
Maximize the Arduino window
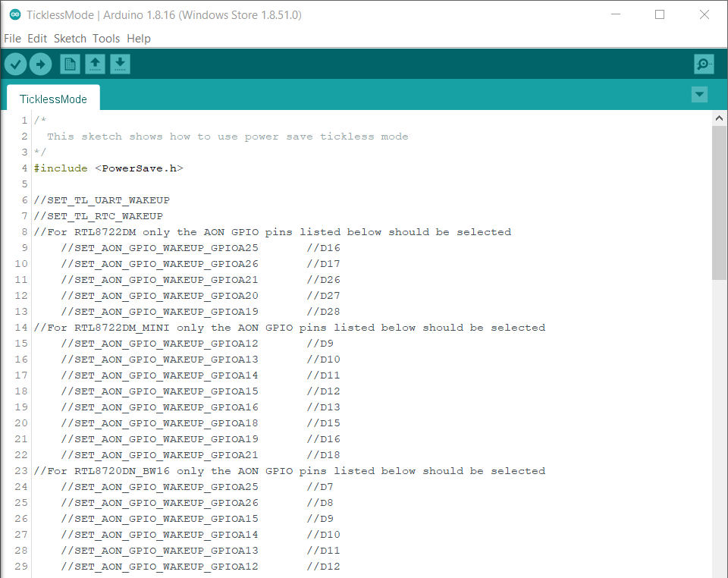point(660,15)
